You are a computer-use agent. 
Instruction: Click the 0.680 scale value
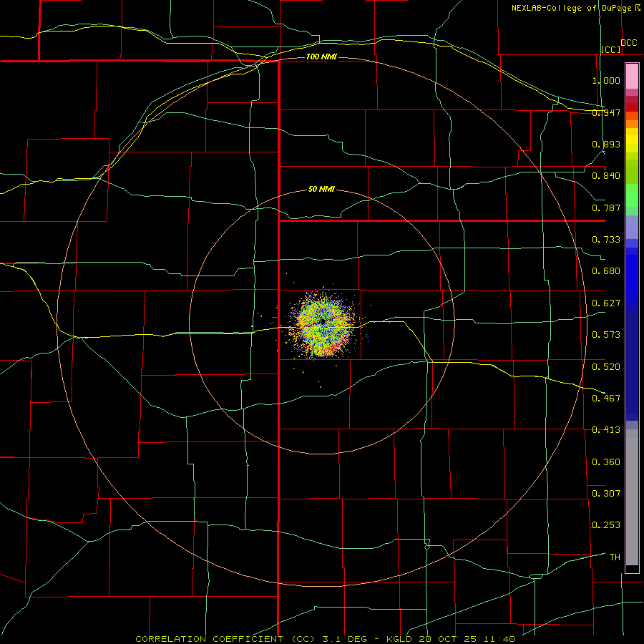[x=606, y=271]
